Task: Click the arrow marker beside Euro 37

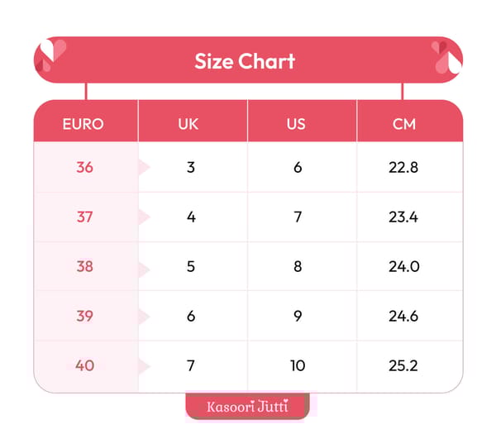Action: pyautogui.click(x=144, y=217)
